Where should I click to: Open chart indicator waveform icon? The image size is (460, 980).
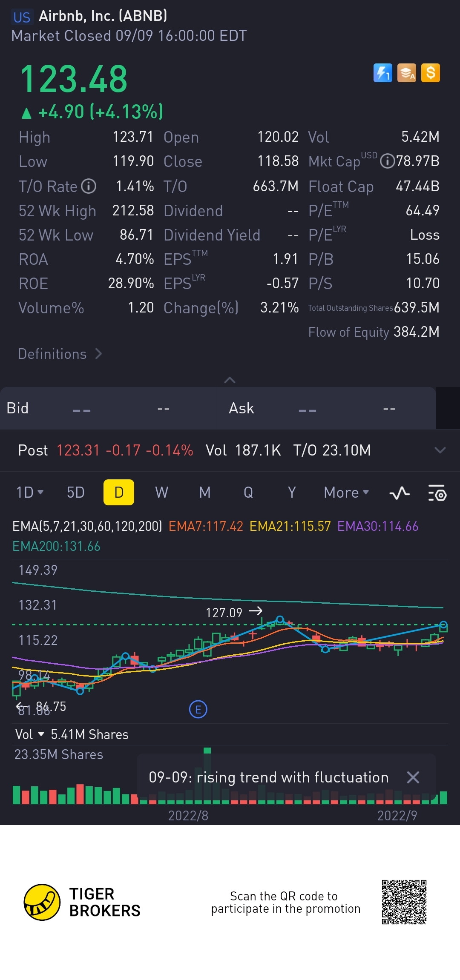[400, 493]
